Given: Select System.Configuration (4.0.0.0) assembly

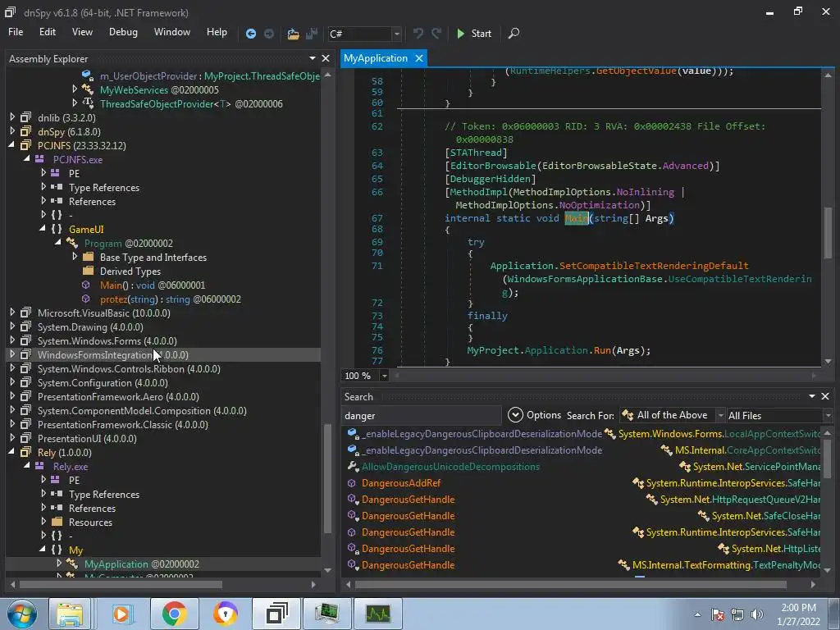Looking at the screenshot, I should tap(103, 382).
